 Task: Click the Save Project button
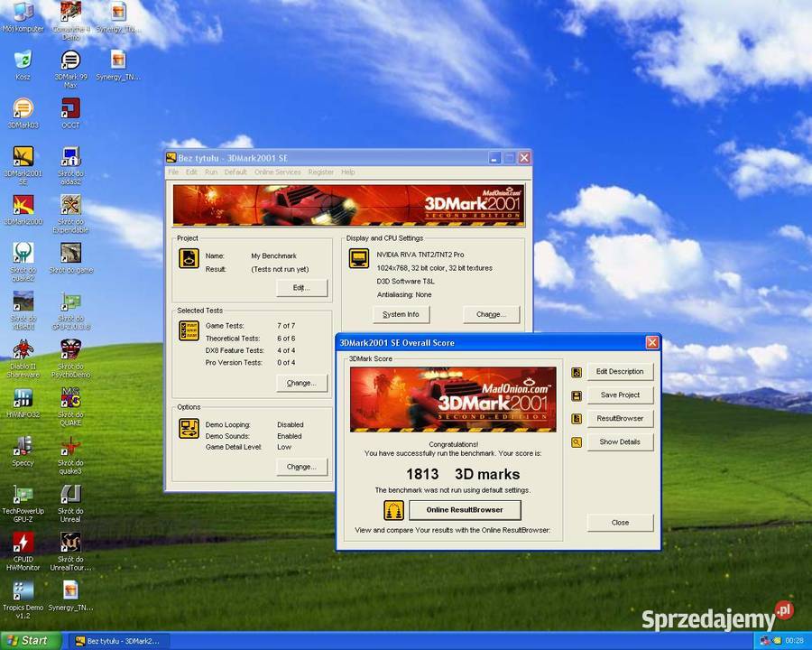click(x=620, y=395)
